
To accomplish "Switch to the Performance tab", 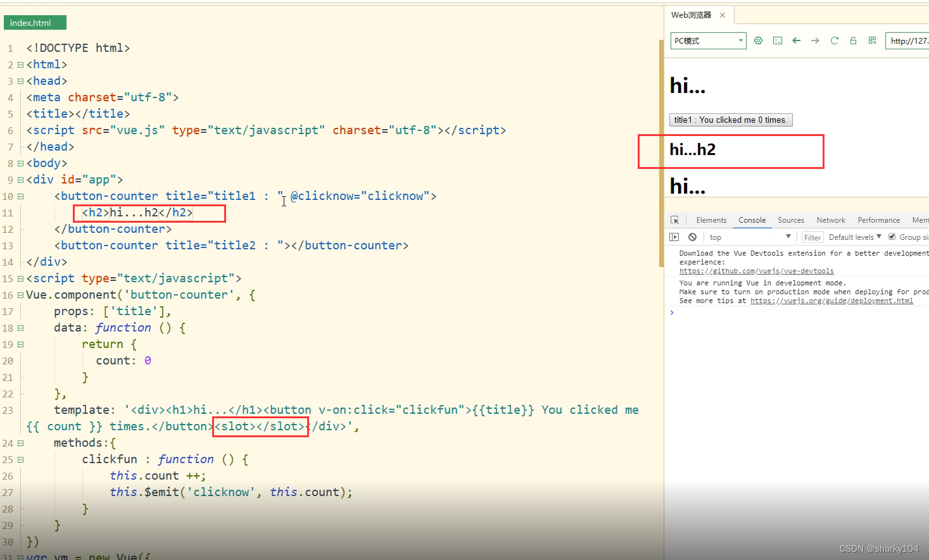I will (x=879, y=220).
